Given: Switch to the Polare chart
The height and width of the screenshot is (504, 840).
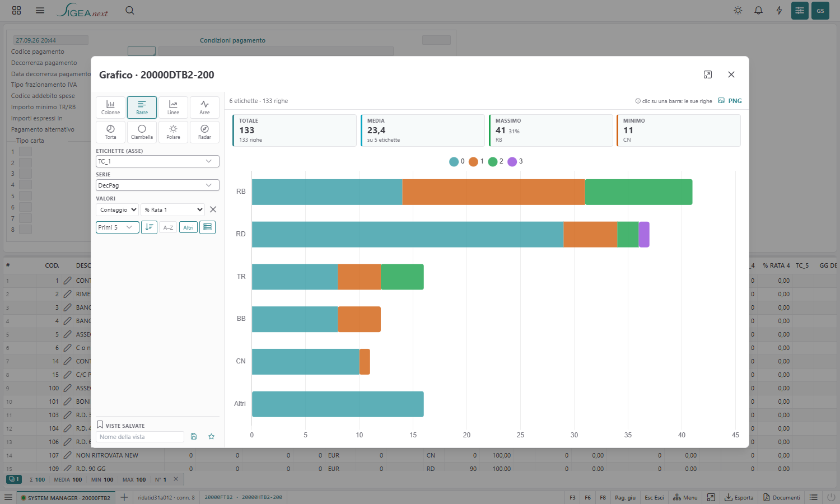Looking at the screenshot, I should pyautogui.click(x=173, y=132).
